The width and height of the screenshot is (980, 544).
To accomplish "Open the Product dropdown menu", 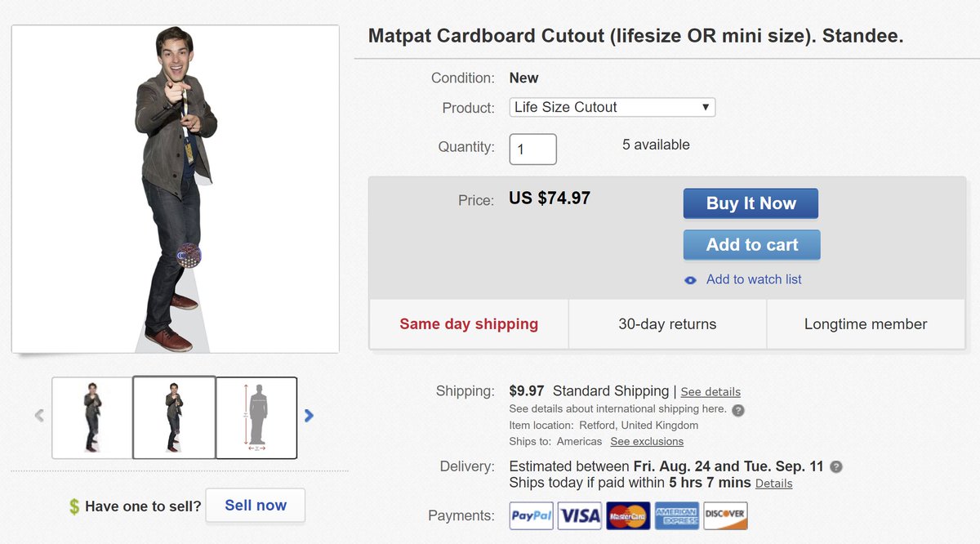I will coord(612,107).
